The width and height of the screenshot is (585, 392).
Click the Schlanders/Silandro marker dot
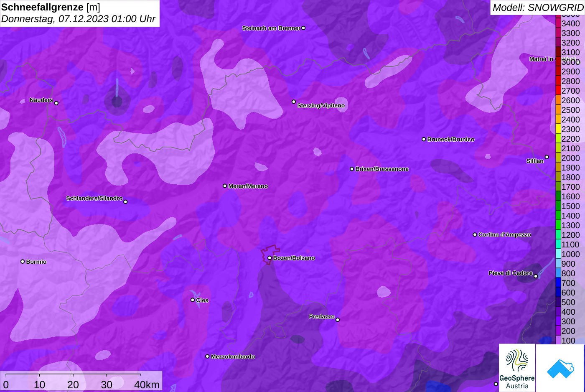pyautogui.click(x=125, y=201)
